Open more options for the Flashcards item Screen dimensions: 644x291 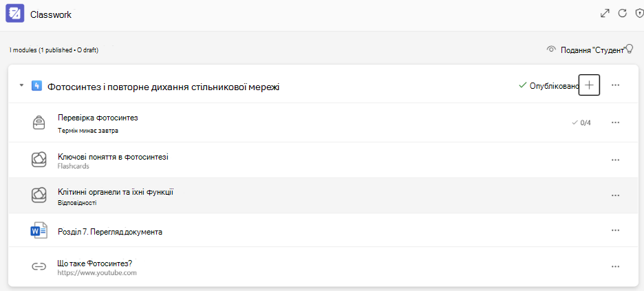pyautogui.click(x=615, y=160)
